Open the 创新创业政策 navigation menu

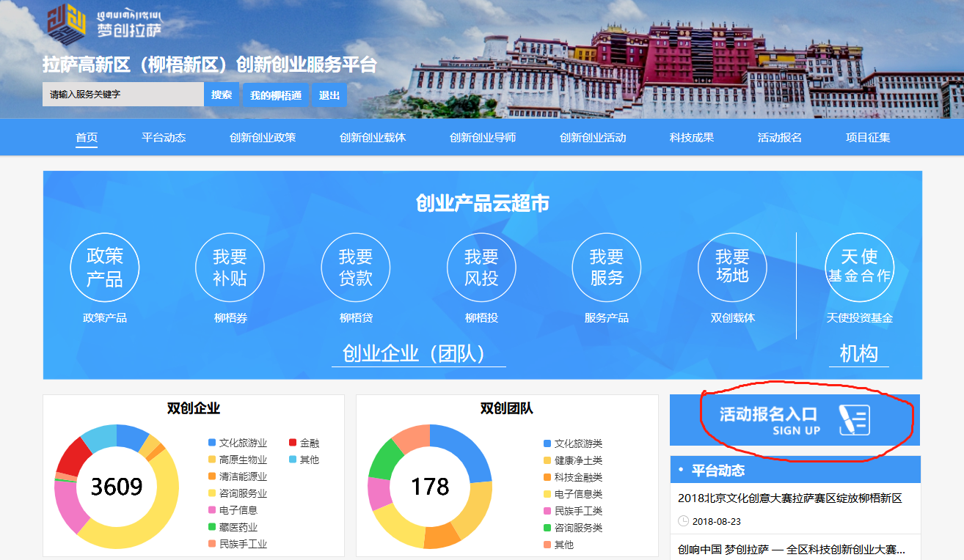(263, 138)
